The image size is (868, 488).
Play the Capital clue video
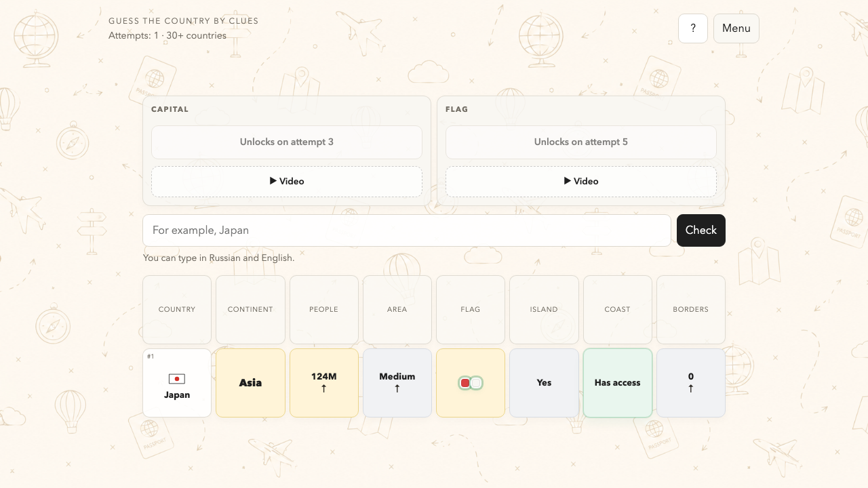pos(287,182)
